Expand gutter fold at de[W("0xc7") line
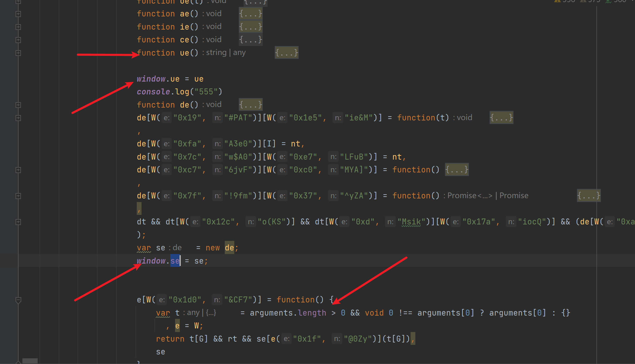 [18, 170]
